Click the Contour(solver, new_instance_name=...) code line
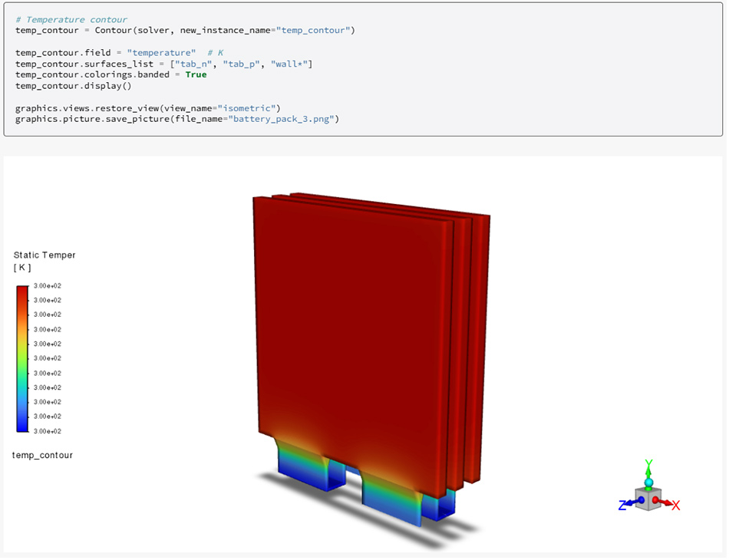729x560 pixels. (185, 30)
